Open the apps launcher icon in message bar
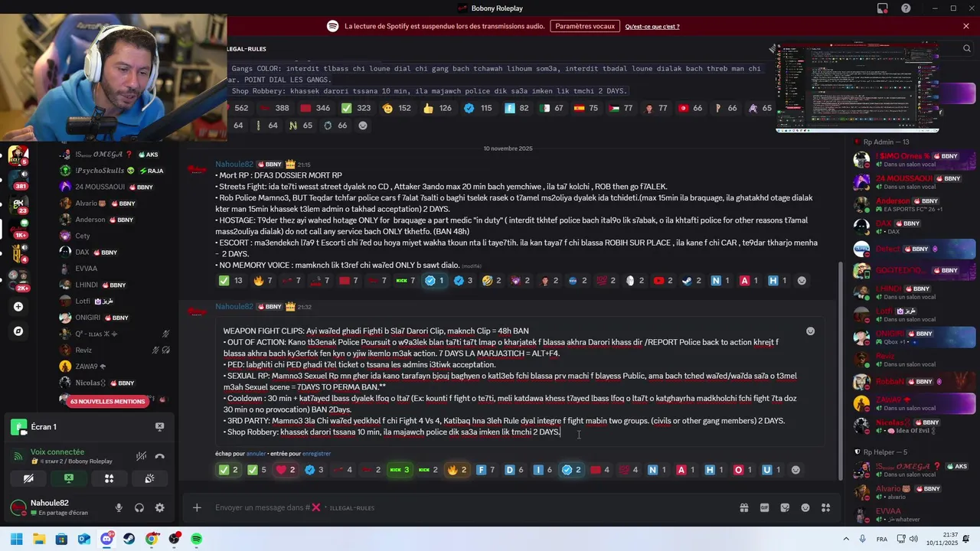Image resolution: width=980 pixels, height=551 pixels. pos(826,507)
